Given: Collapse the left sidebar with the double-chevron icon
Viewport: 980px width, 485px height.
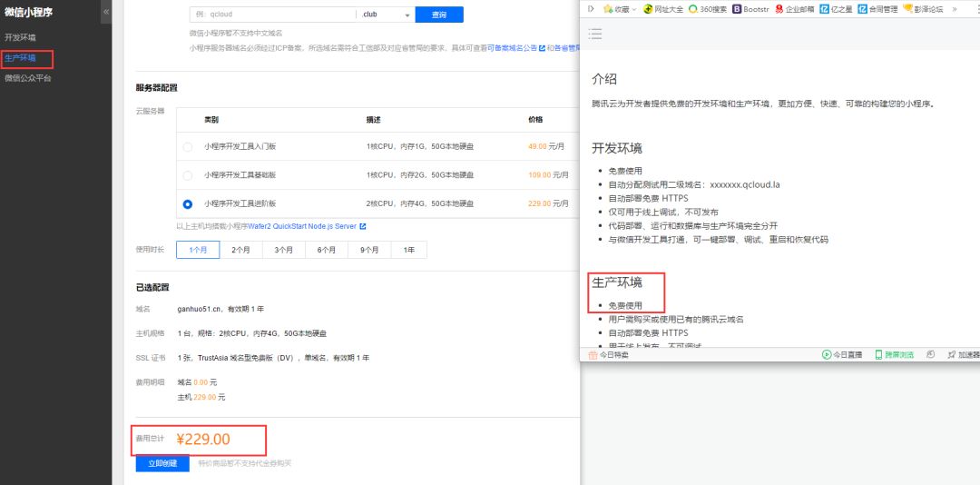Looking at the screenshot, I should click(106, 11).
